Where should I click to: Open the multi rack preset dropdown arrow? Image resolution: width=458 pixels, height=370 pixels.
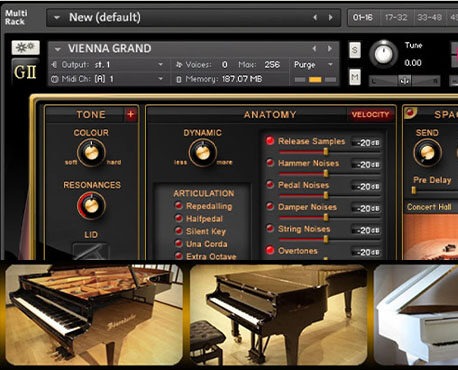click(x=57, y=17)
